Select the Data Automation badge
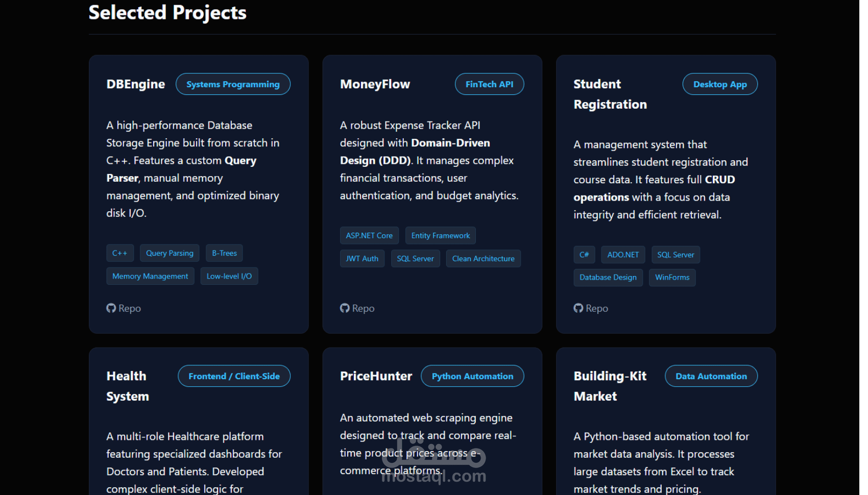The image size is (868, 495). [x=711, y=376]
